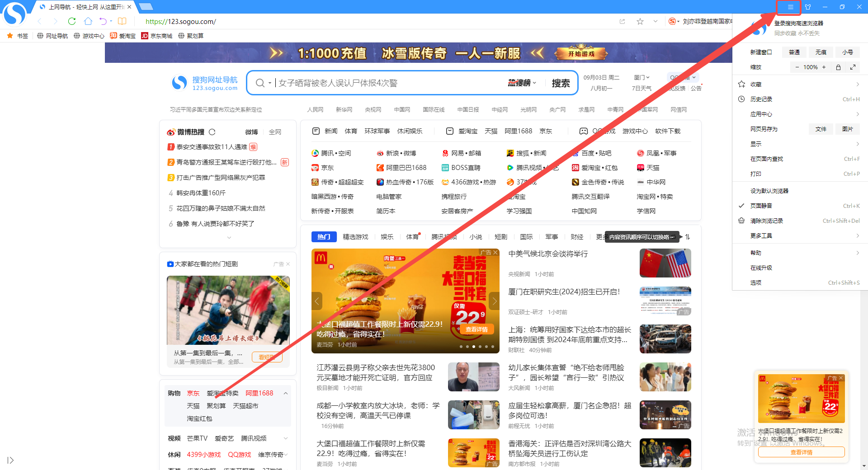Viewport: 868px width, 470px height.
Task: Zoom in with the plus button
Action: (824, 67)
